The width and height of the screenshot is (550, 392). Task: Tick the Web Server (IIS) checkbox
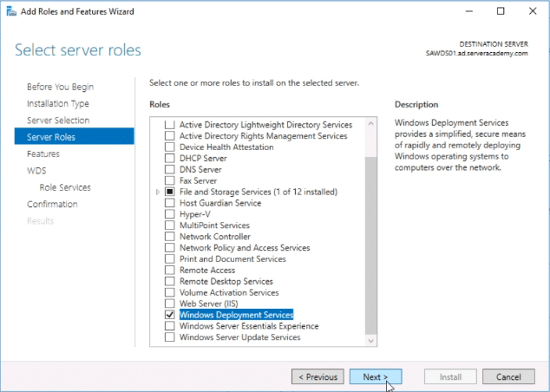point(169,304)
